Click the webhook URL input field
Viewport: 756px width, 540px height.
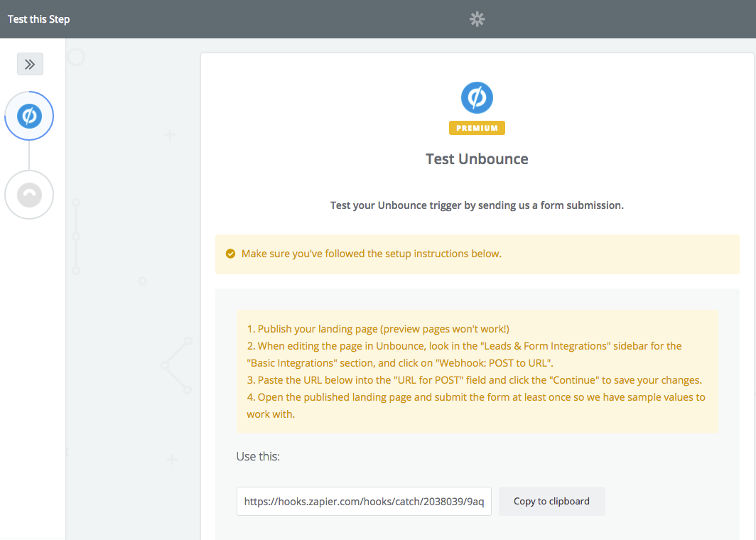coord(364,502)
